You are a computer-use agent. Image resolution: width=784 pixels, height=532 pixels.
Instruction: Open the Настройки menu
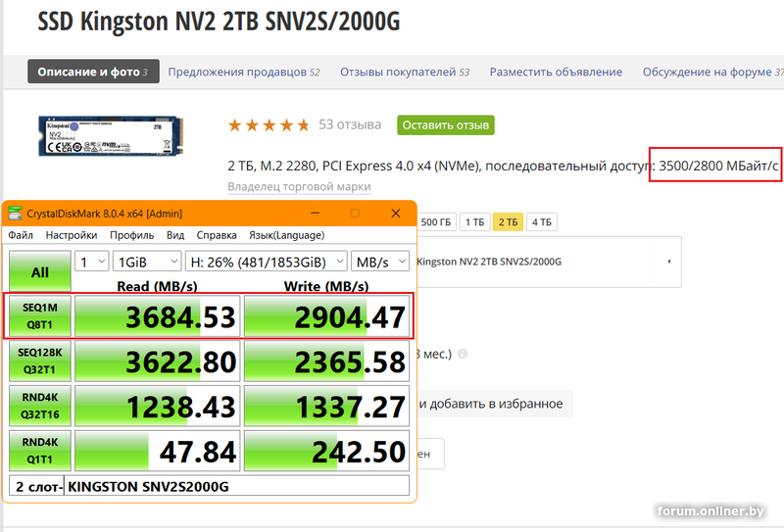72,235
